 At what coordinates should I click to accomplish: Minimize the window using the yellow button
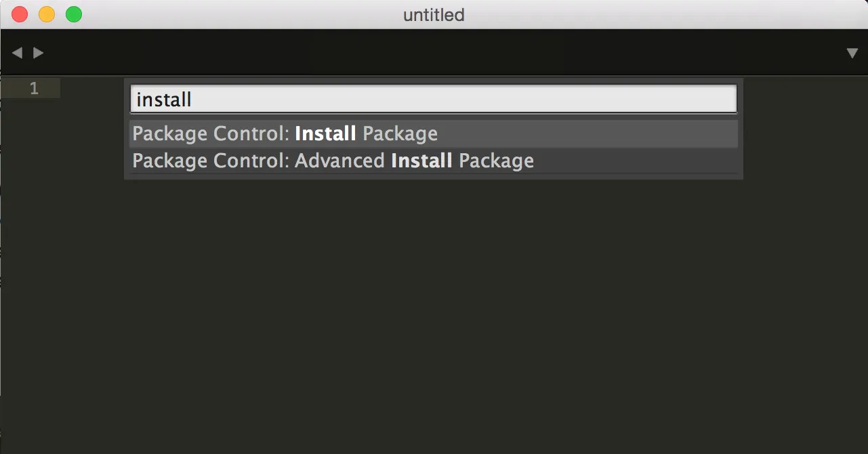click(47, 14)
